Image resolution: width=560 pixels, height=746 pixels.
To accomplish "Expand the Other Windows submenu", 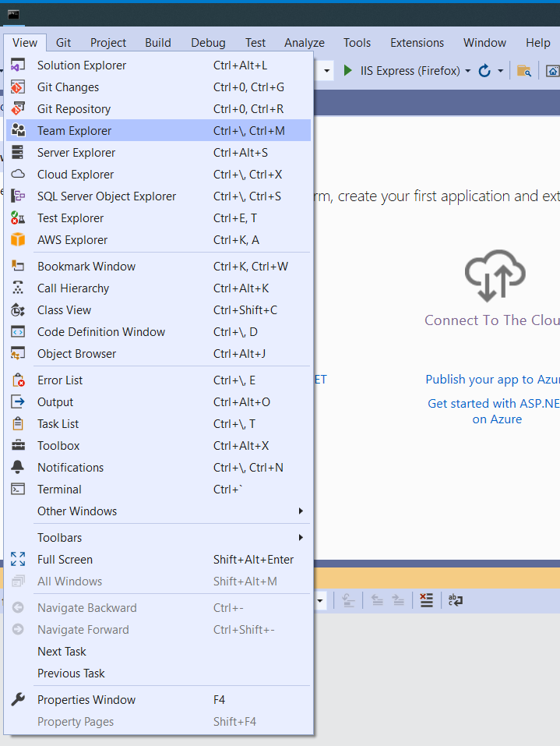I will pyautogui.click(x=301, y=511).
